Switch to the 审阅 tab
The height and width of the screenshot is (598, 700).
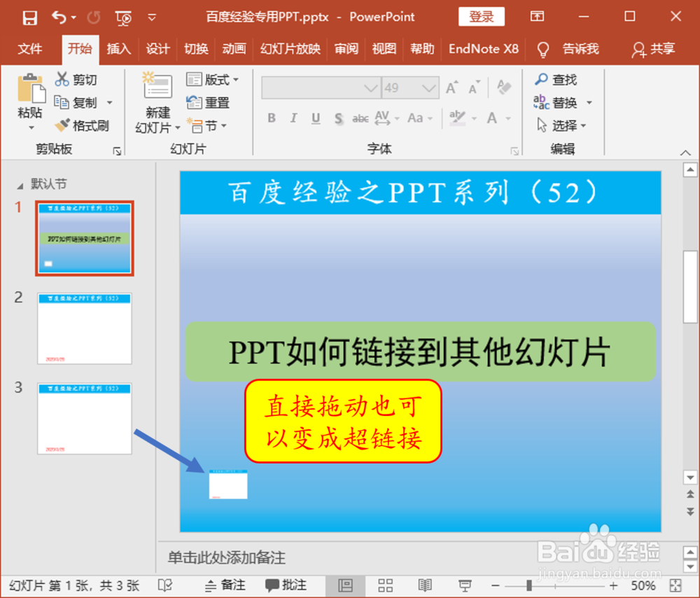tap(346, 49)
